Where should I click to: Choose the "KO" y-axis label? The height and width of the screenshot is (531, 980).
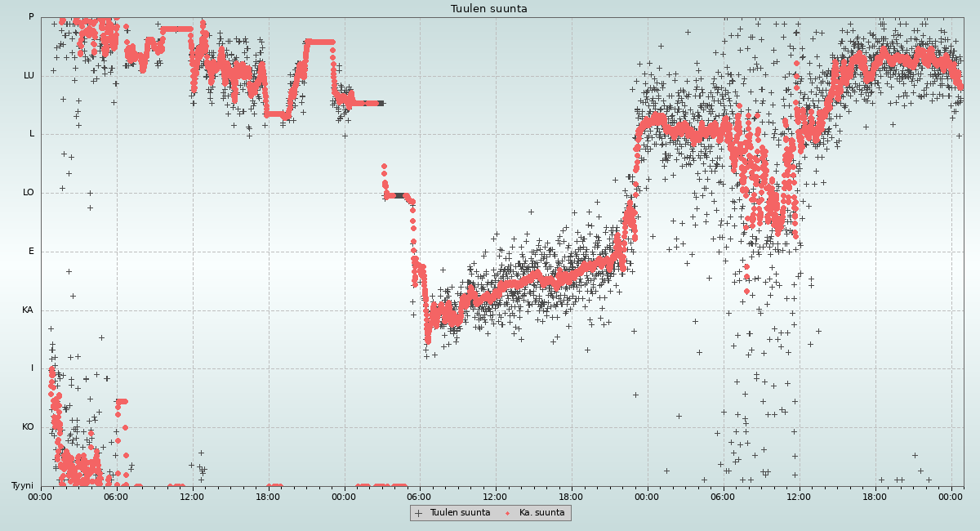tap(28, 427)
